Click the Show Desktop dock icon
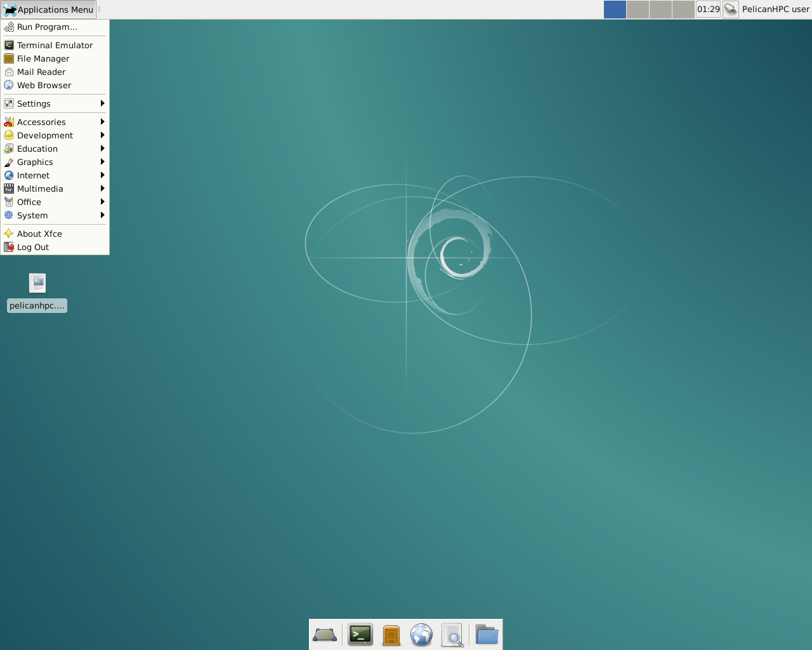This screenshot has height=650, width=812. click(x=325, y=635)
